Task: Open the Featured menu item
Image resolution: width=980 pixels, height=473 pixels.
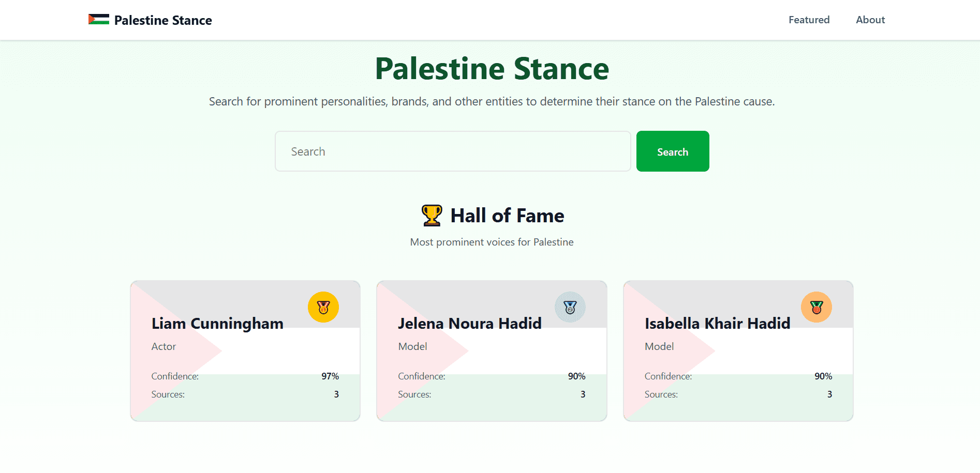Action: tap(808, 20)
